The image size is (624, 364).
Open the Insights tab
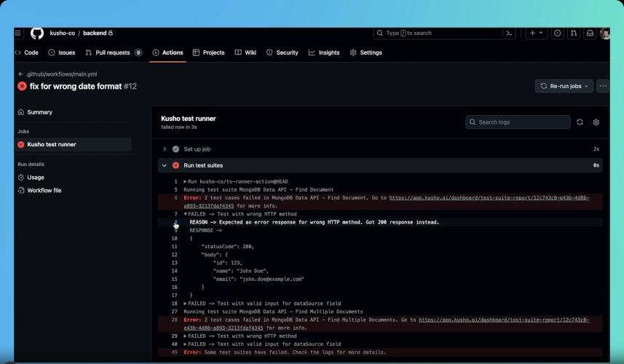[x=324, y=52]
